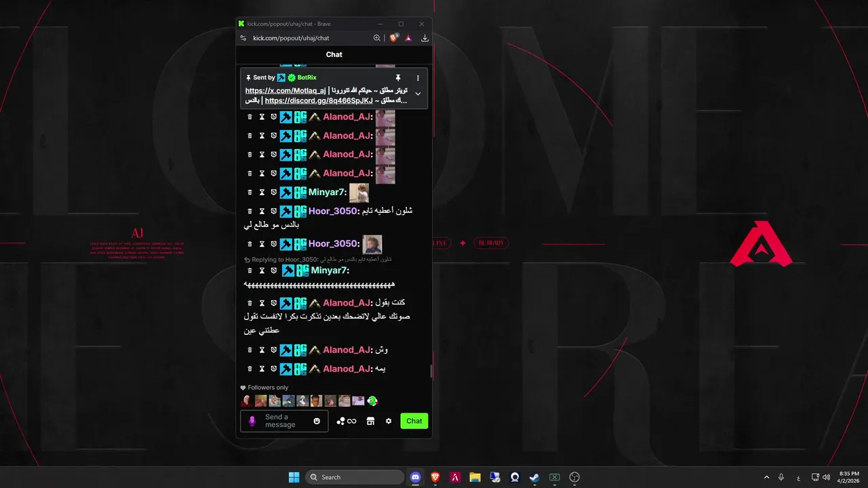Viewport: 868px width, 488px height.
Task: Delete Minyar7's laughing reply with trash icon
Action: 250,270
